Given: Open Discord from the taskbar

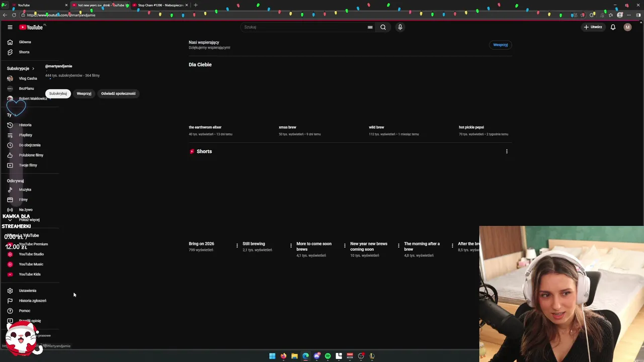Looking at the screenshot, I should click(316, 356).
